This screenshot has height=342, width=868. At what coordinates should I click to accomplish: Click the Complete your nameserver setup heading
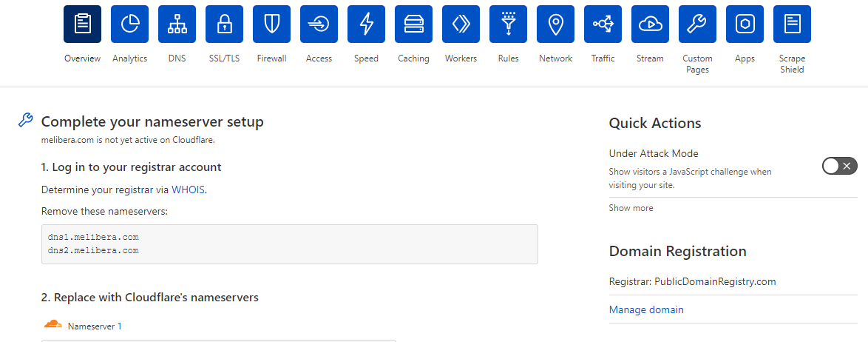[x=152, y=122]
